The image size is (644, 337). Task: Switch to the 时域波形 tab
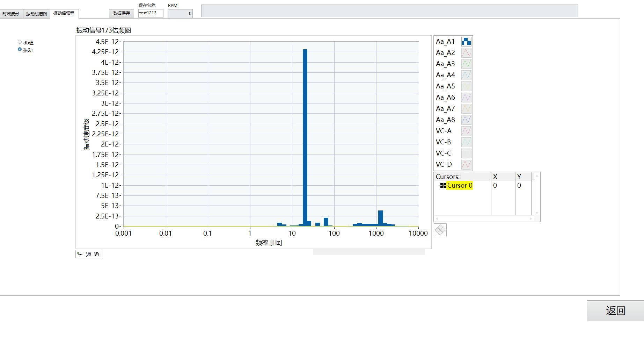[x=11, y=14]
